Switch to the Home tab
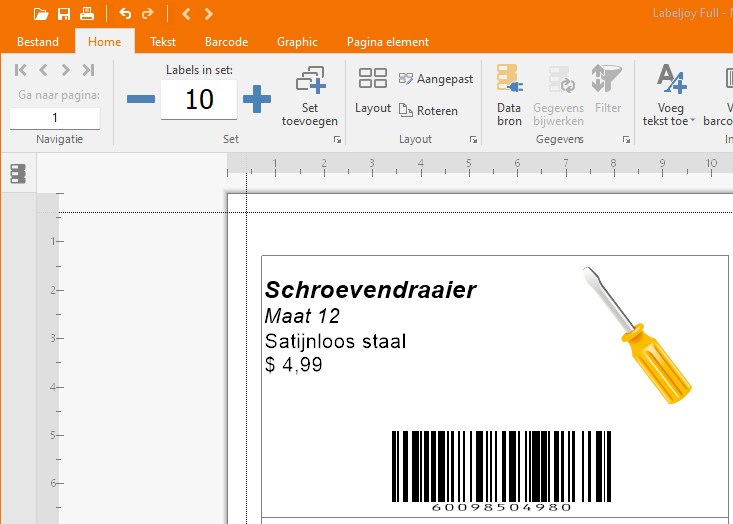This screenshot has width=733, height=524. click(105, 42)
